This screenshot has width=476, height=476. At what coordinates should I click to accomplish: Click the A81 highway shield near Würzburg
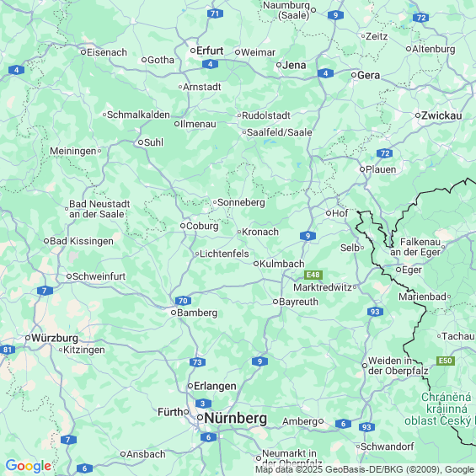click(x=8, y=350)
